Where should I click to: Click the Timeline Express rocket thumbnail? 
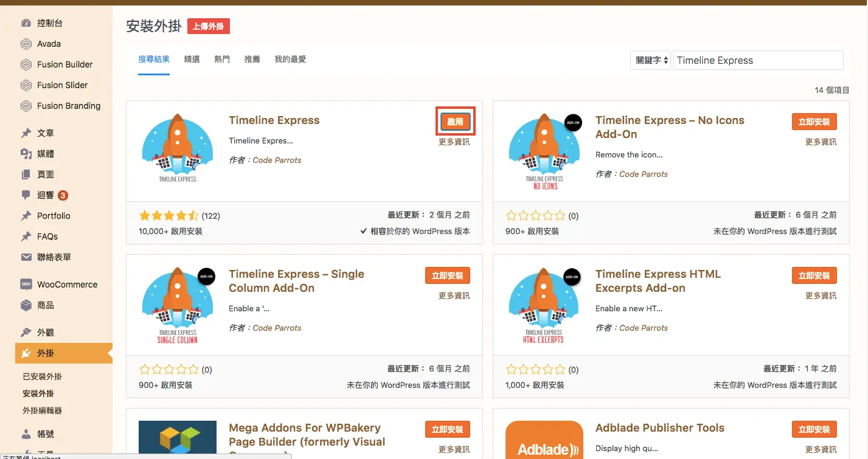[x=178, y=148]
